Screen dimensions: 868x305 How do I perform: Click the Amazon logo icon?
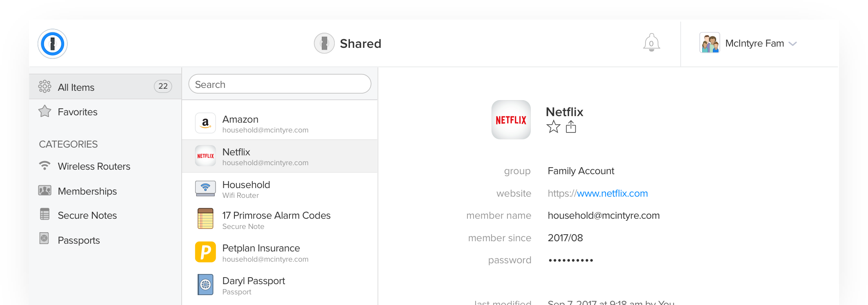pyautogui.click(x=205, y=123)
